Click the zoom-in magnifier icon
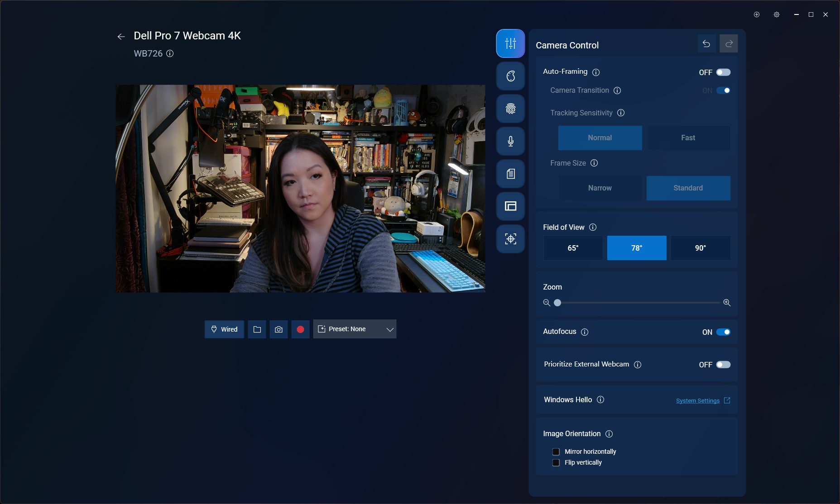Screen dimensions: 840x504 pos(727,303)
